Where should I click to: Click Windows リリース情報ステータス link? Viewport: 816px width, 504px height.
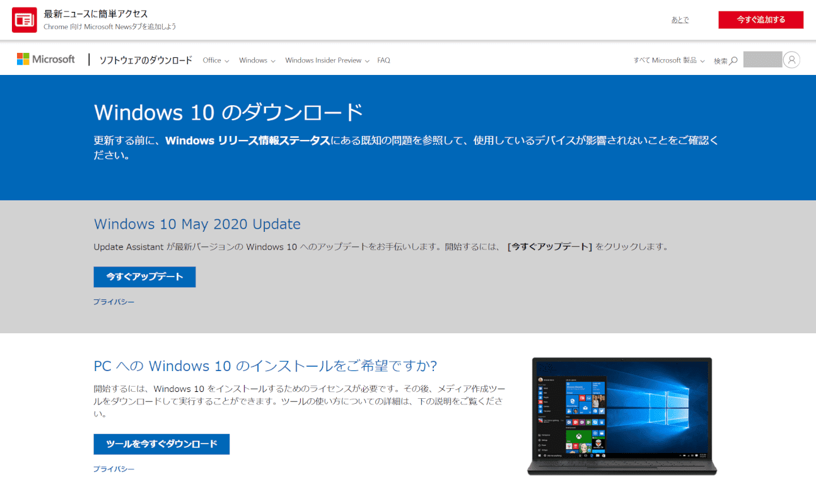tap(248, 140)
